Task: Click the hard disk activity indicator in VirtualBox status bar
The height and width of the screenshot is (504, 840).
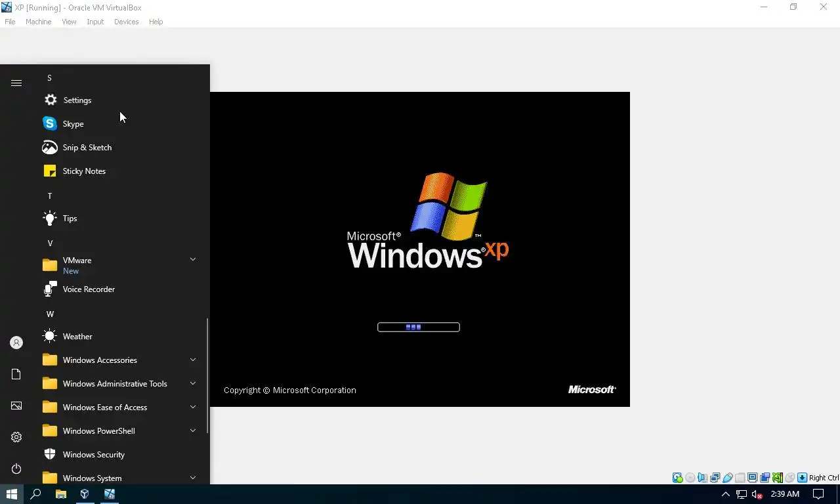Action: (678, 478)
